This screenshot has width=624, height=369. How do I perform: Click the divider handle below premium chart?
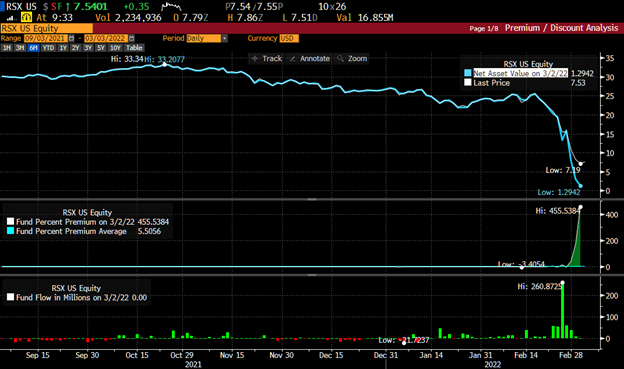coord(312,275)
